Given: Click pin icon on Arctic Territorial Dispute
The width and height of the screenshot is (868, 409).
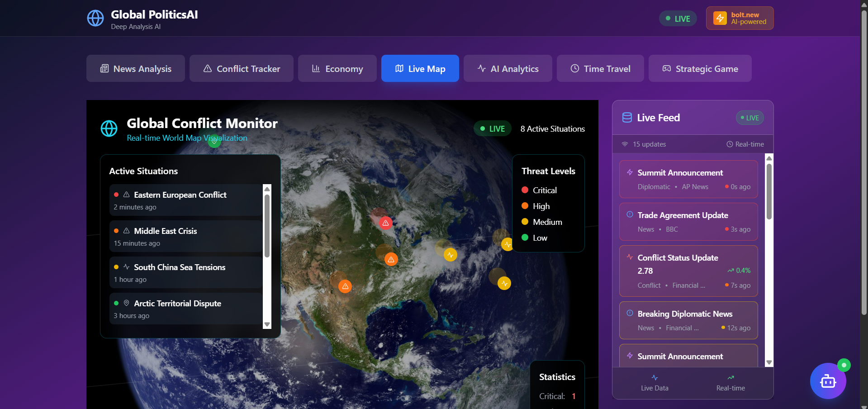Looking at the screenshot, I should (127, 303).
